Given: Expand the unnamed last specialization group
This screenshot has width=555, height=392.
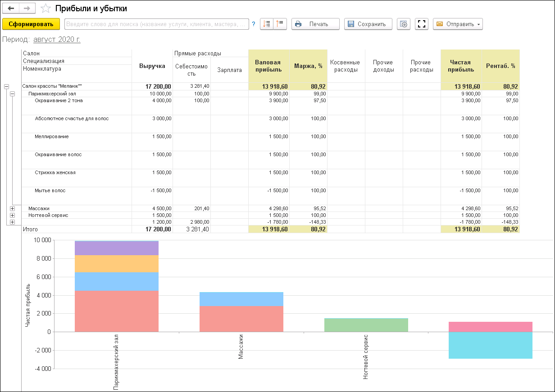Looking at the screenshot, I should tap(12, 222).
